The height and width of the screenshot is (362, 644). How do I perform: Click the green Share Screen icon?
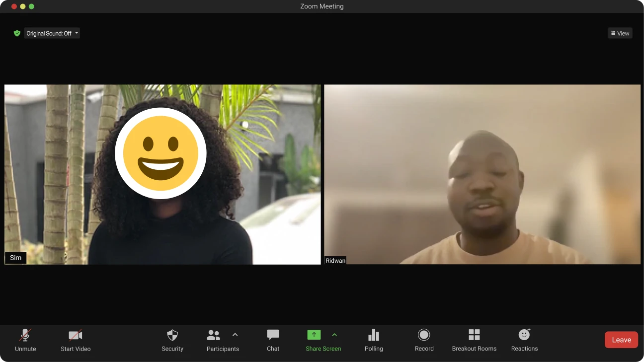[314, 335]
